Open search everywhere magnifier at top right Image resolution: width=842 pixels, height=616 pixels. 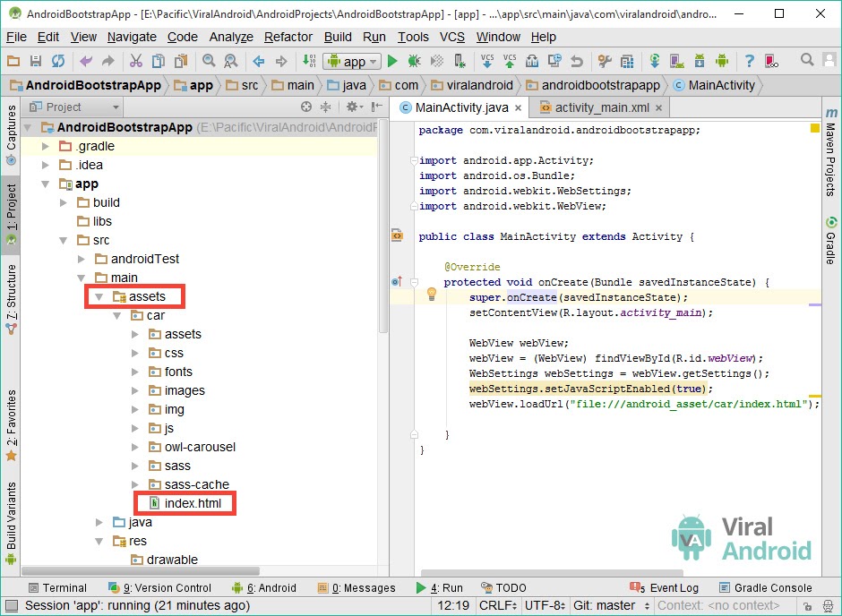point(806,60)
